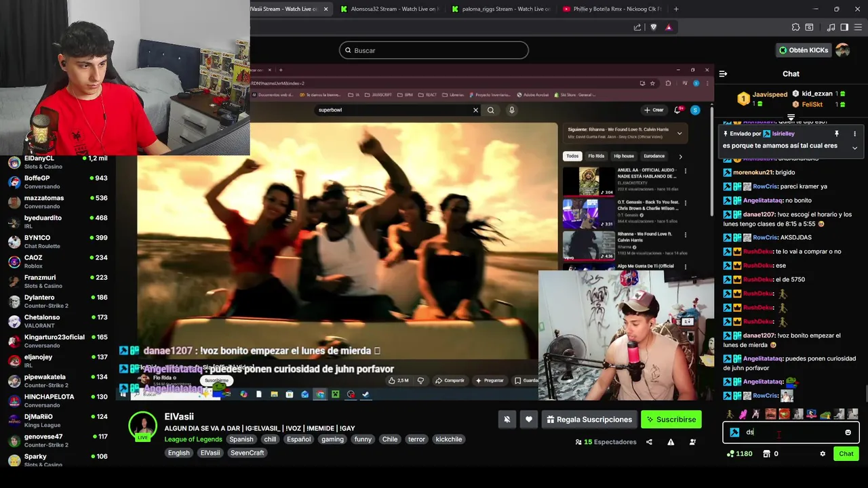Open BoffeGP channel in sidebar
The width and height of the screenshot is (868, 488).
point(58,182)
